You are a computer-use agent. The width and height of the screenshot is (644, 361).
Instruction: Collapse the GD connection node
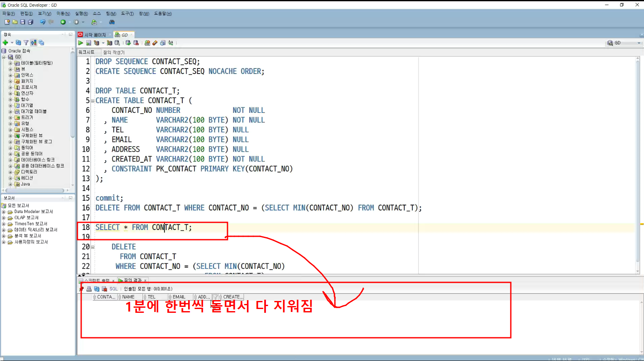click(4, 57)
